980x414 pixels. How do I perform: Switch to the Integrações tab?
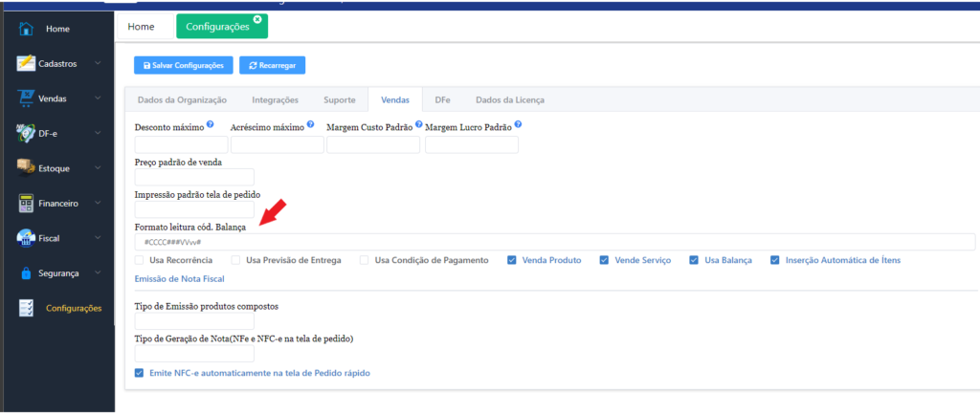[275, 99]
